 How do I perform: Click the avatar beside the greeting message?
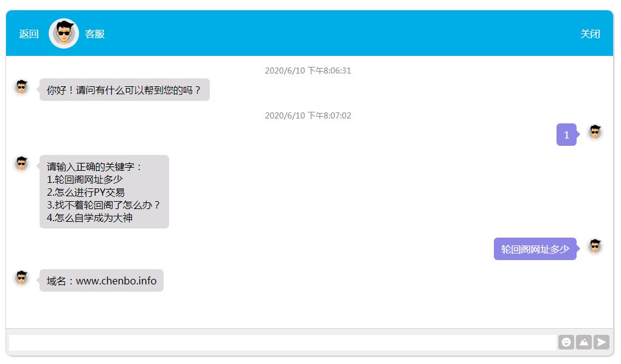point(21,88)
